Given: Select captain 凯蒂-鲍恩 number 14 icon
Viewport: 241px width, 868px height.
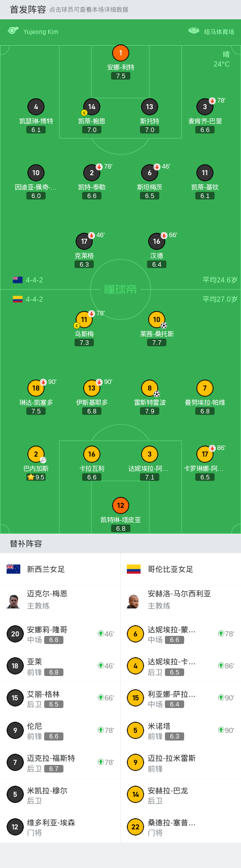Looking at the screenshot, I should pyautogui.click(x=92, y=107).
